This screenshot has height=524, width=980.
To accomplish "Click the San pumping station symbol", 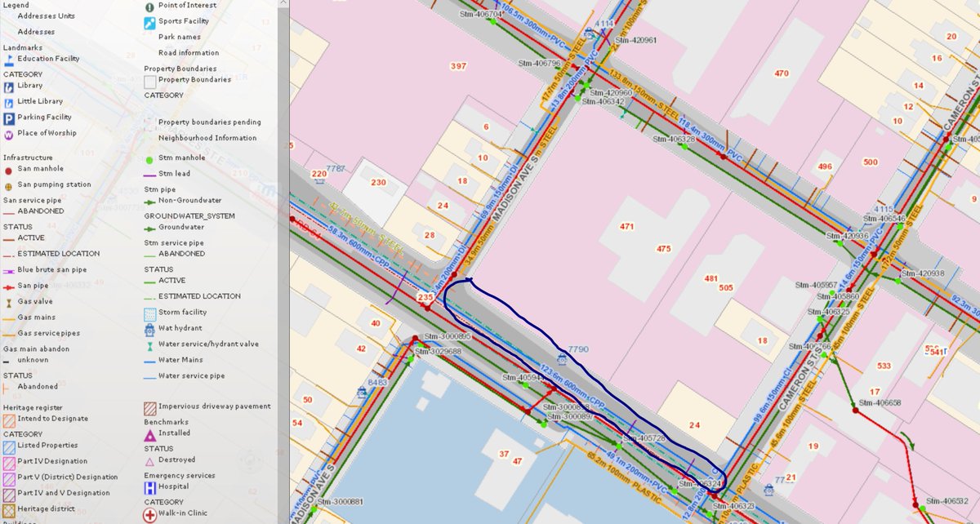I will coord(9,185).
